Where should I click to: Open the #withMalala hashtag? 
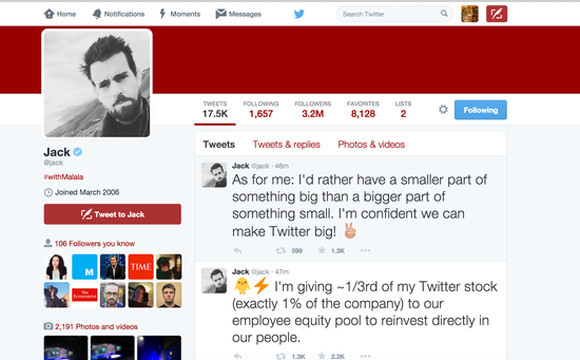point(63,177)
